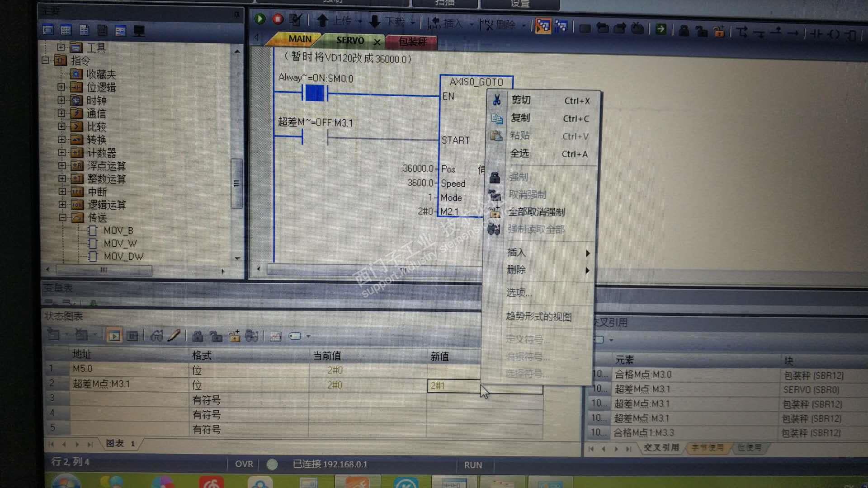Toggle program status monitoring icon in toolbar
The height and width of the screenshot is (488, 868).
543,26
